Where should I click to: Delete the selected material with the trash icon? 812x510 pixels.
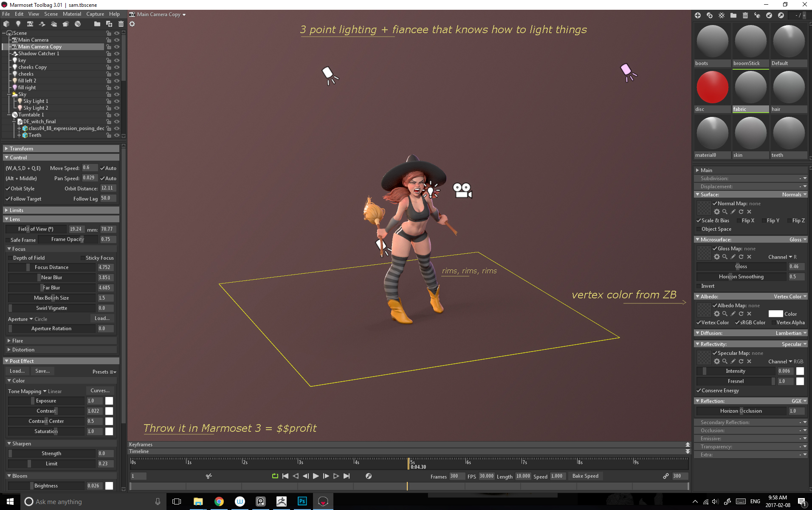click(x=745, y=15)
